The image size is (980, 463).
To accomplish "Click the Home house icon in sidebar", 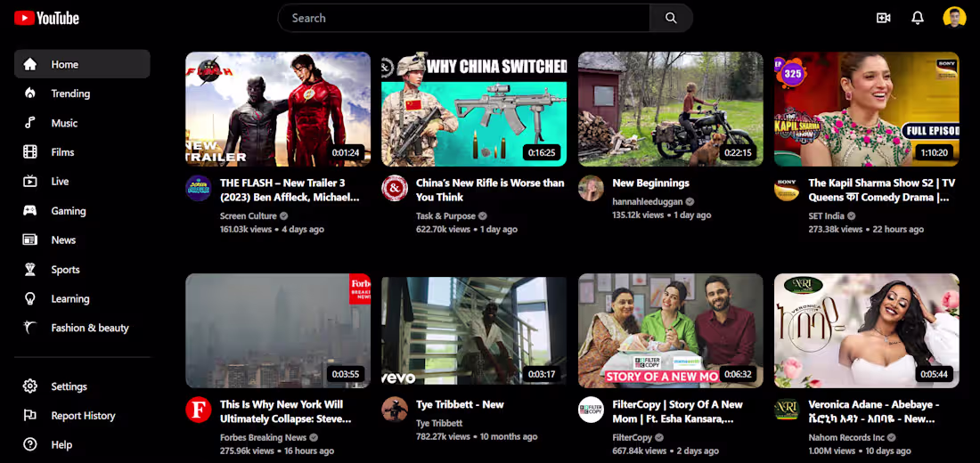I will click(30, 64).
